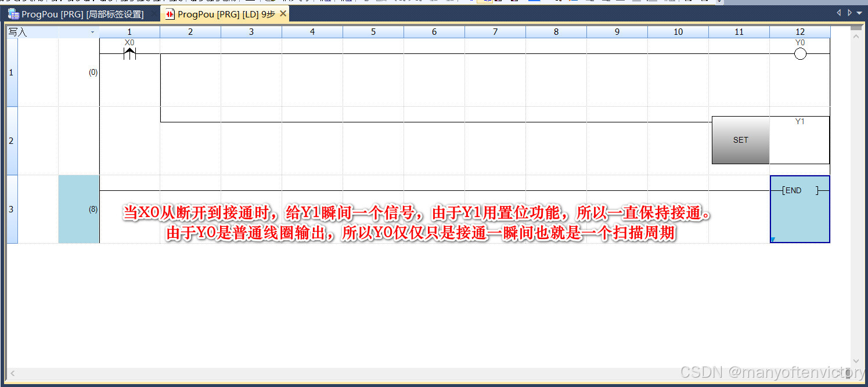Select the SET instruction block
868x387 pixels.
tap(740, 140)
